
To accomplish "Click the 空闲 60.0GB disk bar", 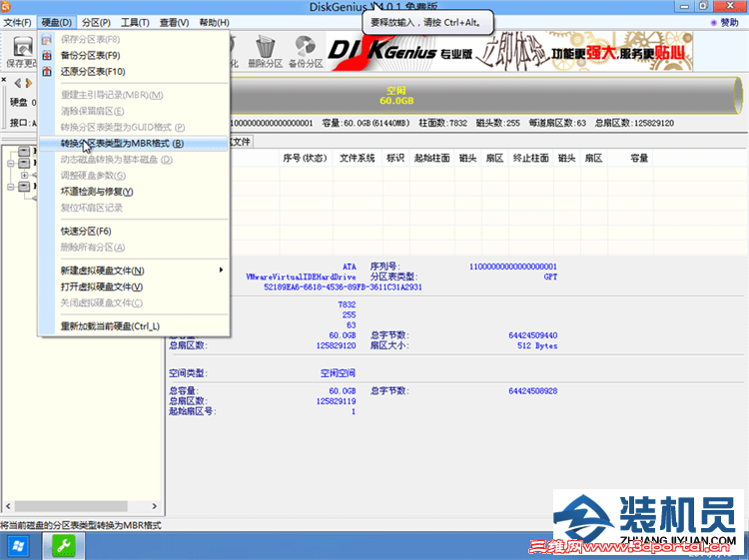I will pyautogui.click(x=485, y=96).
